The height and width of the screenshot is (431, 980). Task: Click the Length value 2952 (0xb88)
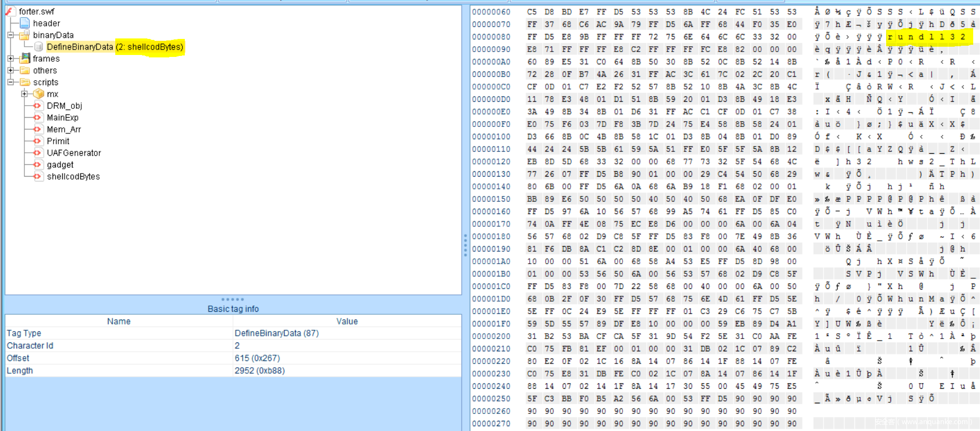260,370
